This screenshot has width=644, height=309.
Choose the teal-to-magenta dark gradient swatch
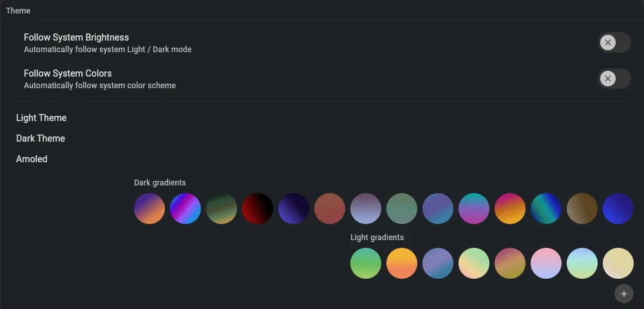474,209
